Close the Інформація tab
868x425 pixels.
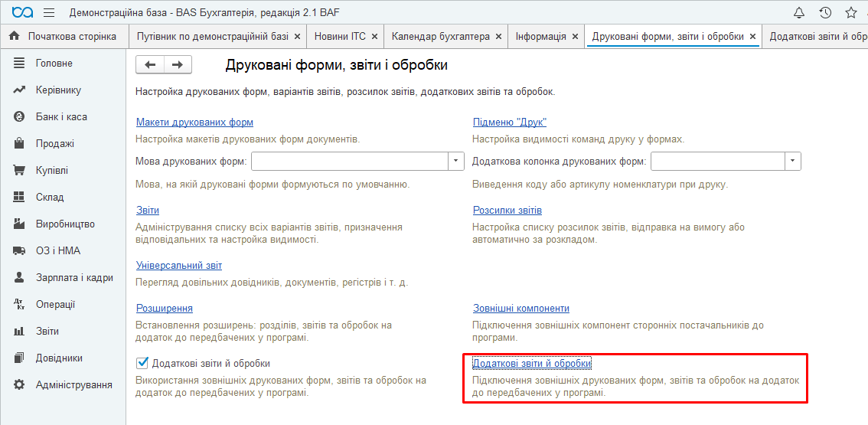[x=575, y=37]
